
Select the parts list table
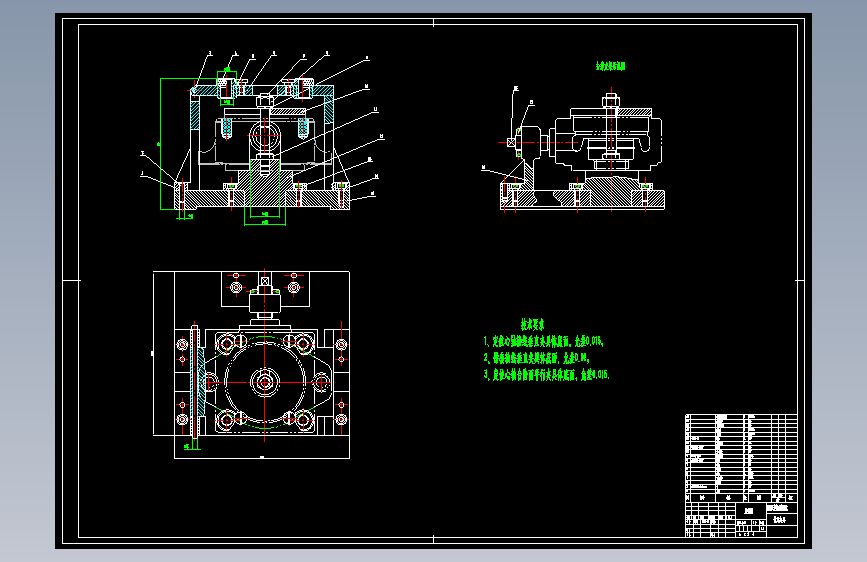coord(741,458)
